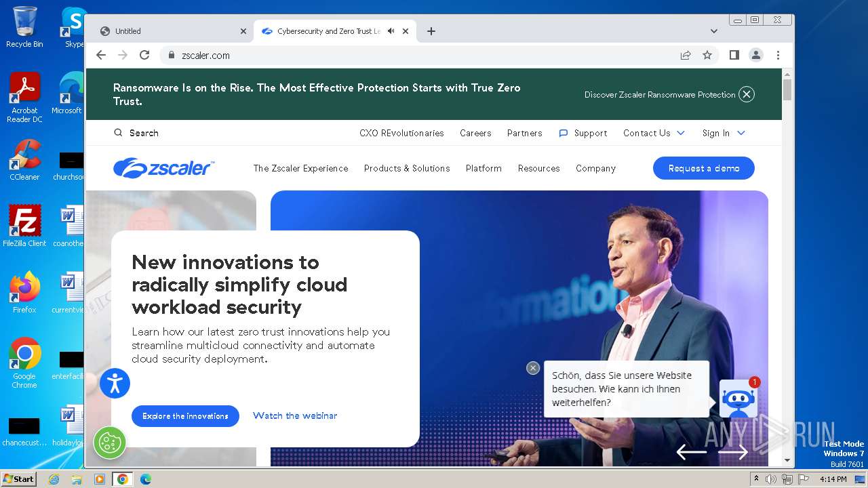868x488 pixels.
Task: Open Firefox desktop shortcut
Action: point(24,293)
